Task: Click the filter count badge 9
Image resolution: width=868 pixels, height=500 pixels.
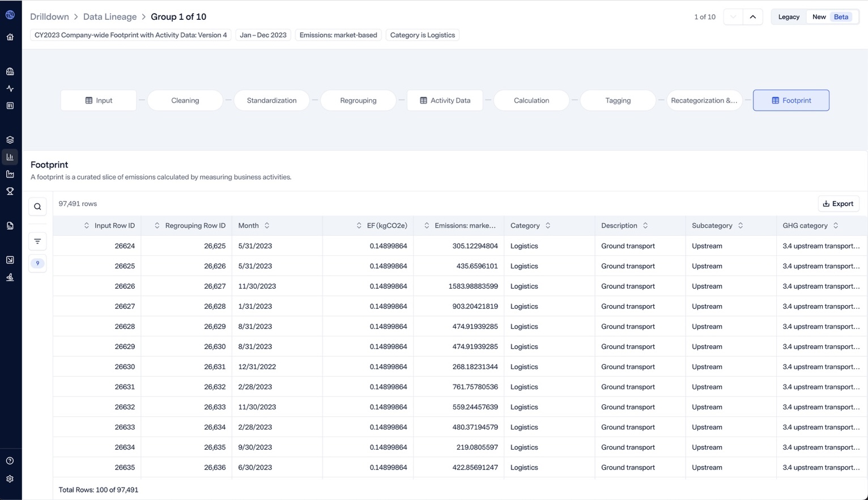Action: pyautogui.click(x=37, y=263)
